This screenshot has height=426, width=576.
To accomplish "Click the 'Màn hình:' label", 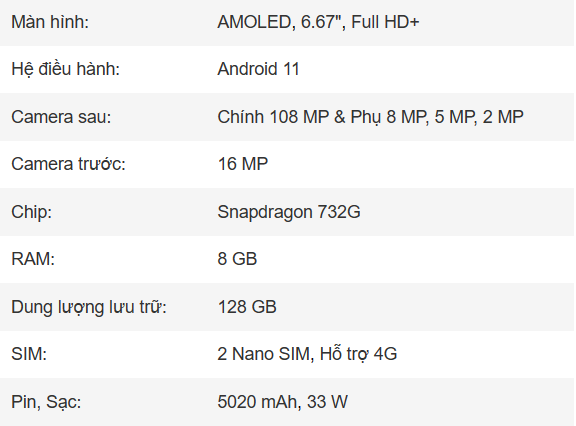I will point(50,22).
